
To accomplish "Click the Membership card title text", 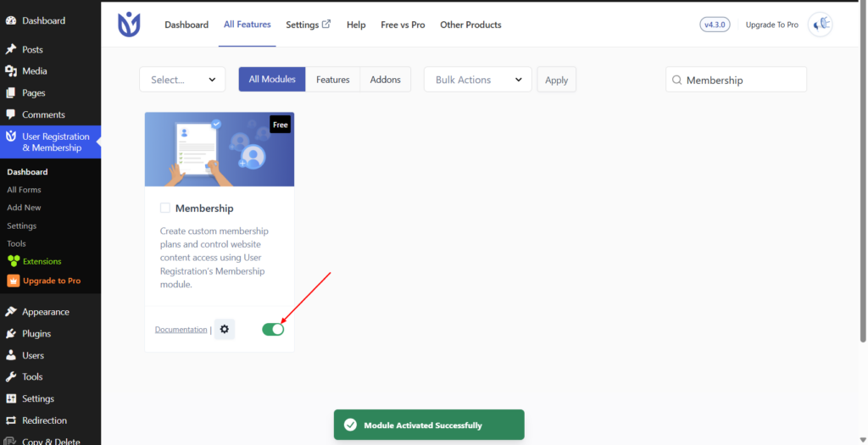I will pyautogui.click(x=204, y=209).
